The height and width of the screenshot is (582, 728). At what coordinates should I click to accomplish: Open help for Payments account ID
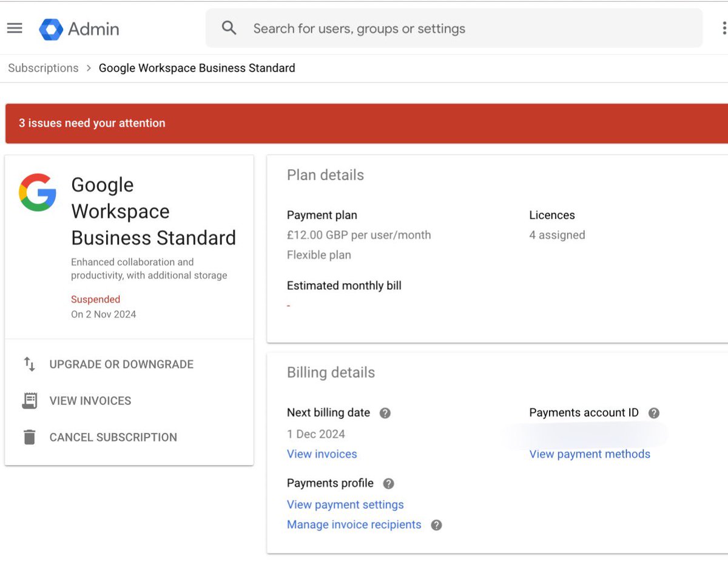coord(654,413)
